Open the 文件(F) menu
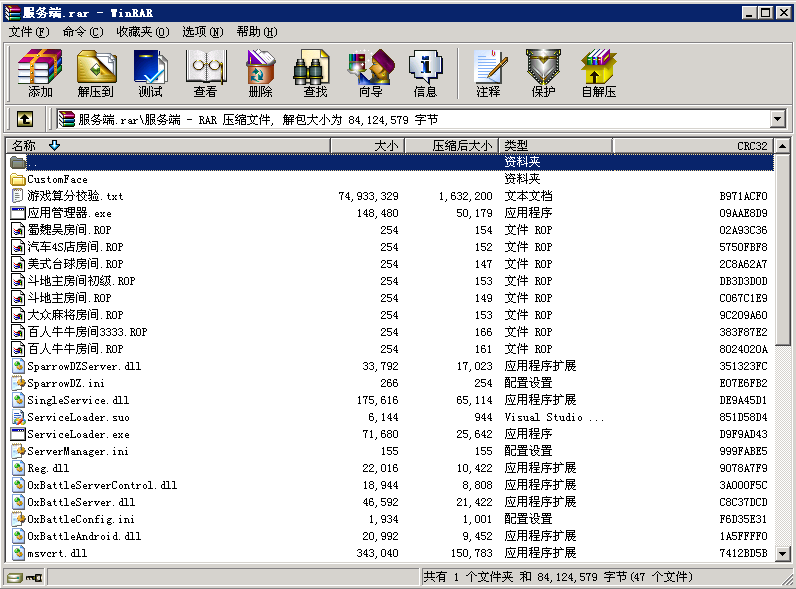 pyautogui.click(x=28, y=32)
